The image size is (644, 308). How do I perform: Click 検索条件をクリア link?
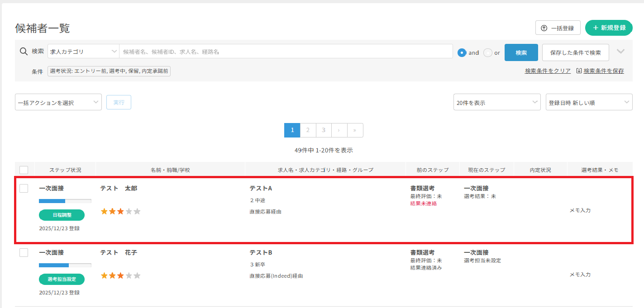tap(548, 71)
